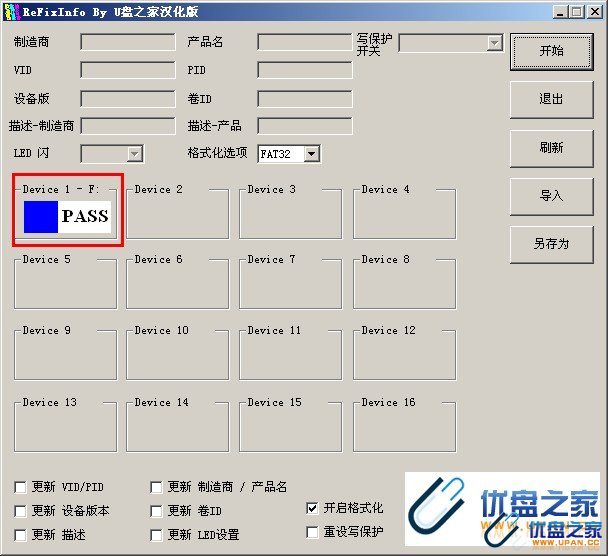Click the 退出 button
Viewport: 608px width, 556px height.
coord(551,99)
